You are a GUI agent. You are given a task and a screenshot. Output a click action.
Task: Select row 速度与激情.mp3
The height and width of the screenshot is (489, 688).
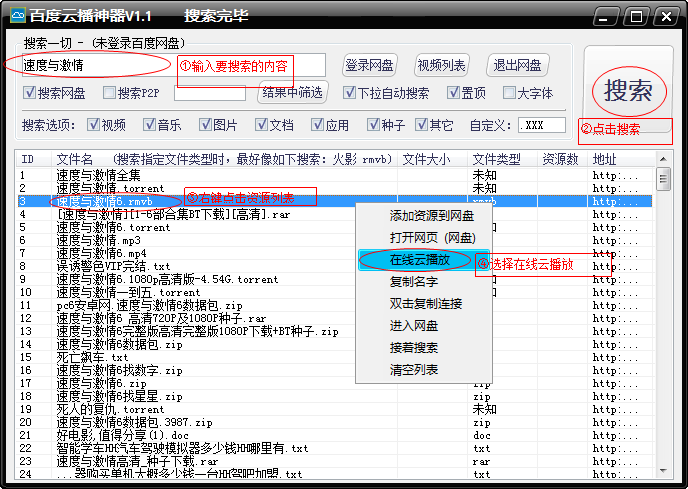click(x=334, y=241)
